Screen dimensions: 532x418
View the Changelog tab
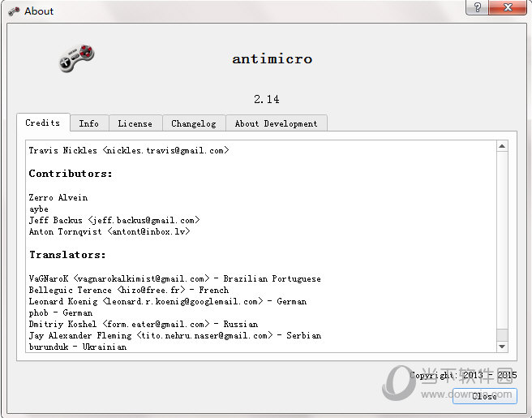pos(194,123)
